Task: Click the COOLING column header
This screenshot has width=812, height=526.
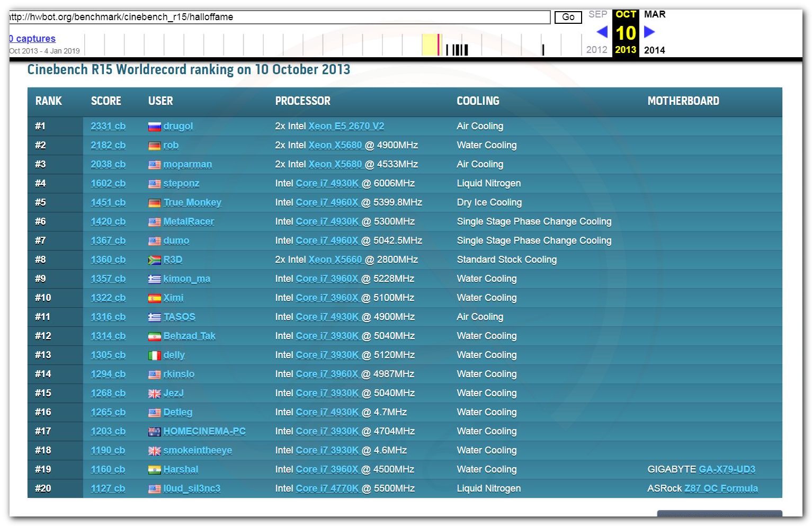Action: 478,101
